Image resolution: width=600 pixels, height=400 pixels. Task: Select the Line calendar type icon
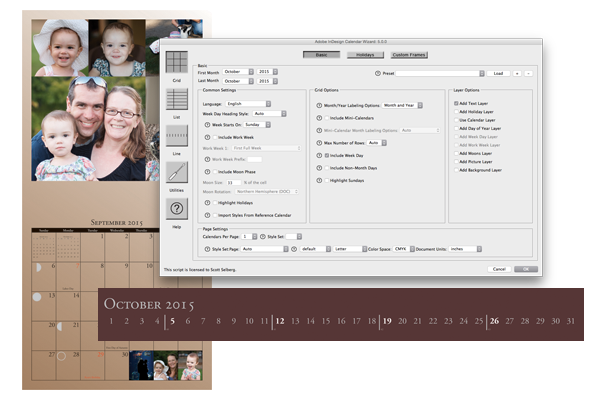point(176,136)
